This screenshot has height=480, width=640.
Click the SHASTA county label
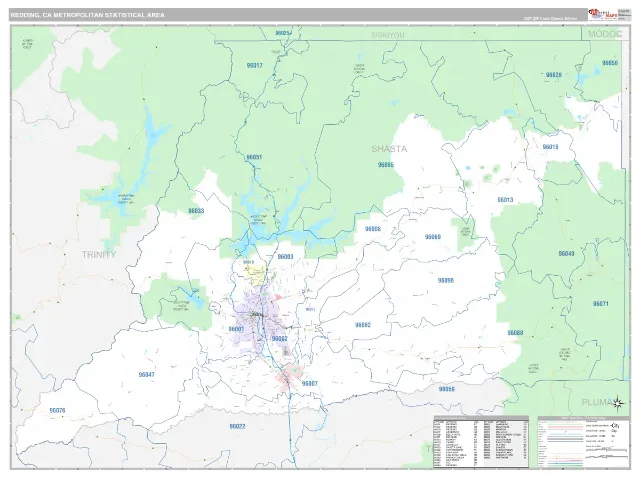click(x=389, y=149)
